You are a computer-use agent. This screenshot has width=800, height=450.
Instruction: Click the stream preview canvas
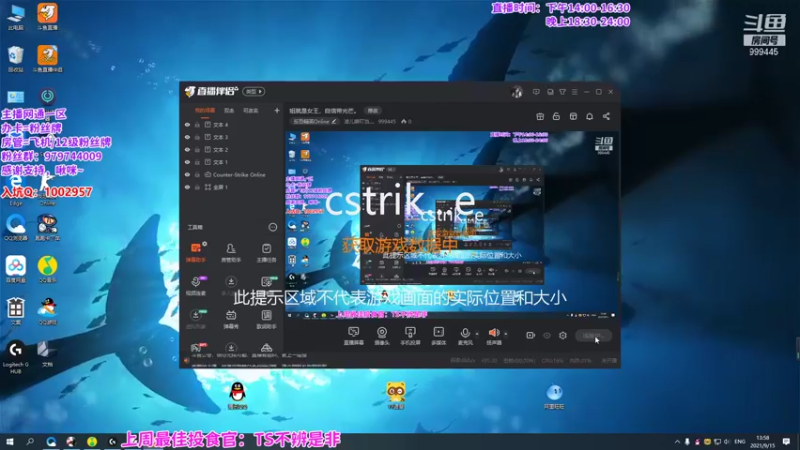click(x=451, y=225)
